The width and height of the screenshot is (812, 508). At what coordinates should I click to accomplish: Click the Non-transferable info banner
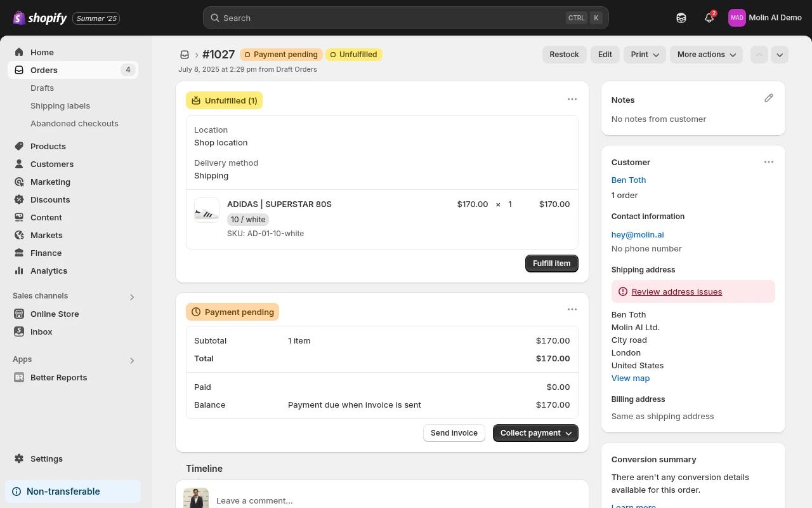point(73,491)
